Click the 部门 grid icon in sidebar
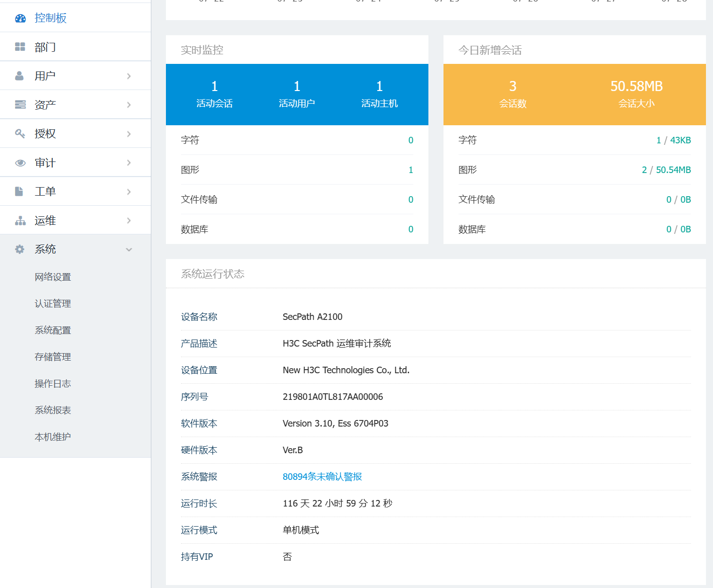The image size is (713, 588). (20, 47)
